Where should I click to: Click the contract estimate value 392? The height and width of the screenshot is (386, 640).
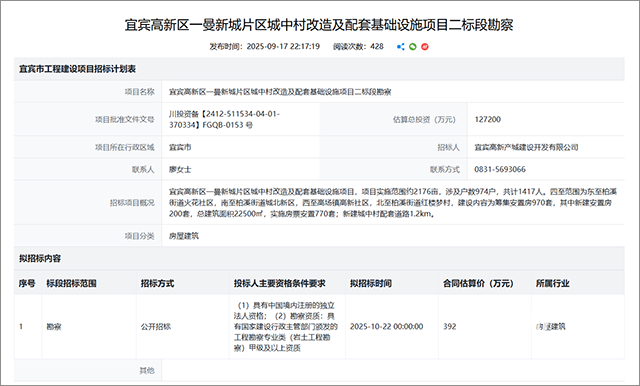tap(449, 327)
